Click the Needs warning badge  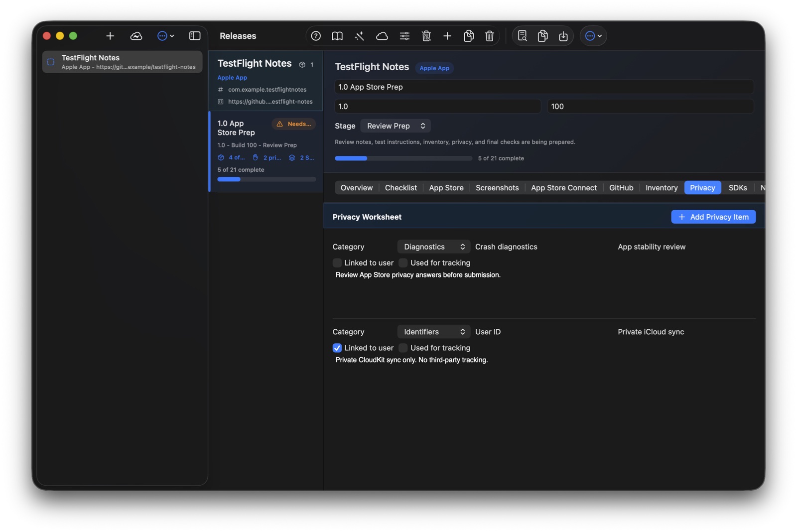tap(294, 124)
